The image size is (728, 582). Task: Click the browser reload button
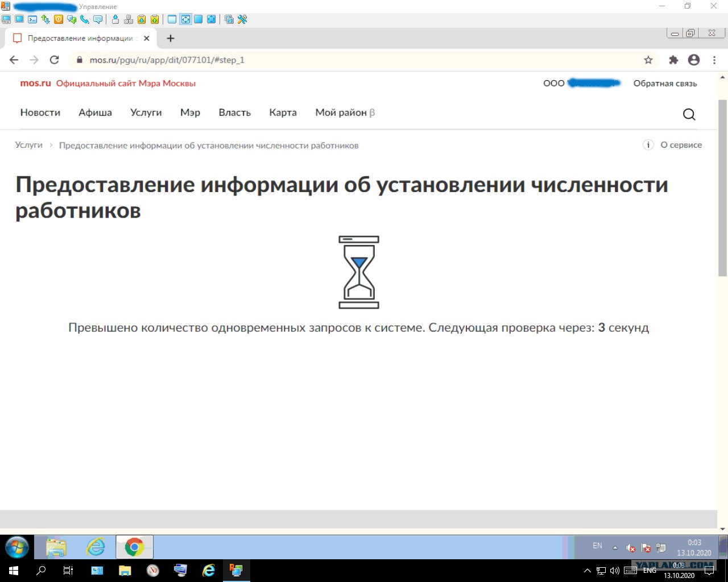tap(55, 60)
